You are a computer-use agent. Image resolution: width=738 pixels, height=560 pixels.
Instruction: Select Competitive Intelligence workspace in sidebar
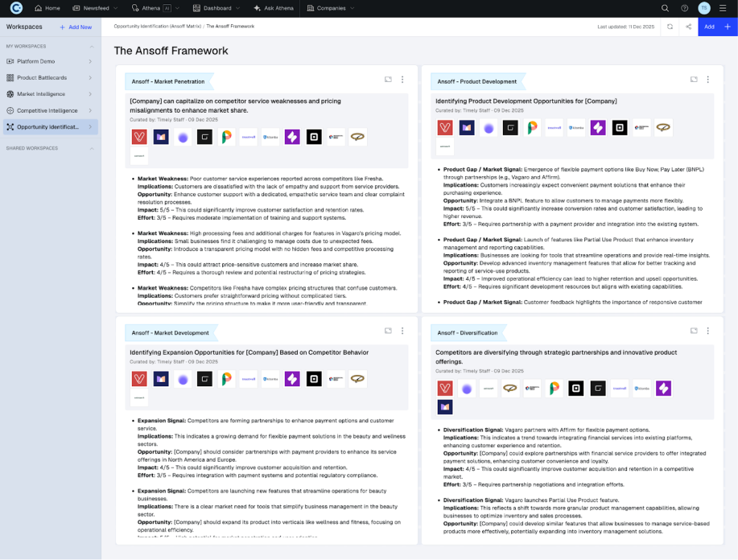tap(47, 110)
